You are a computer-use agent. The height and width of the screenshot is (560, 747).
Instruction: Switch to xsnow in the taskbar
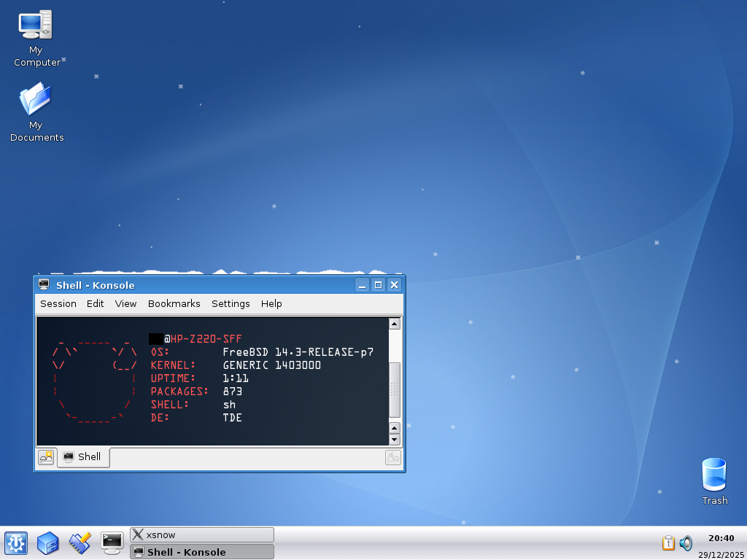click(x=201, y=535)
